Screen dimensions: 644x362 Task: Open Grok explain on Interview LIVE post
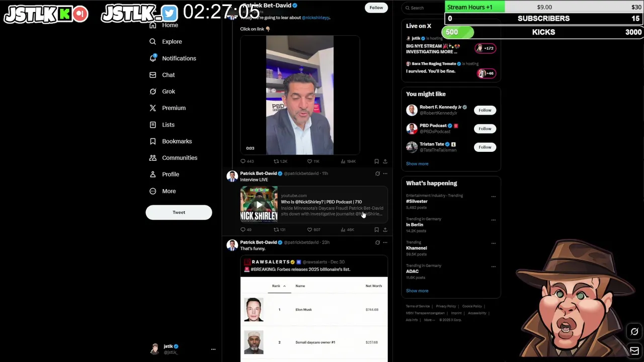[377, 173]
